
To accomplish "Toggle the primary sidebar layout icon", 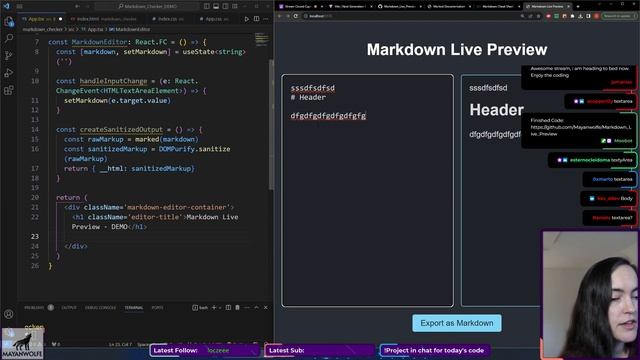I will click(207, 7).
